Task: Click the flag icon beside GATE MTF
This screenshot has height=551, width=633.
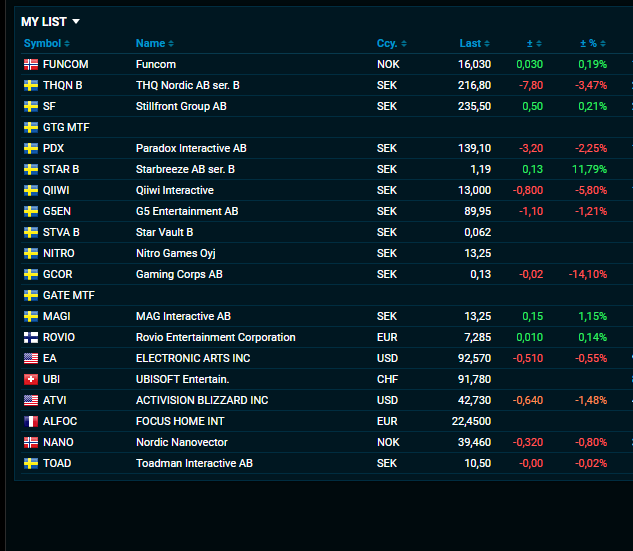Action: click(31, 295)
